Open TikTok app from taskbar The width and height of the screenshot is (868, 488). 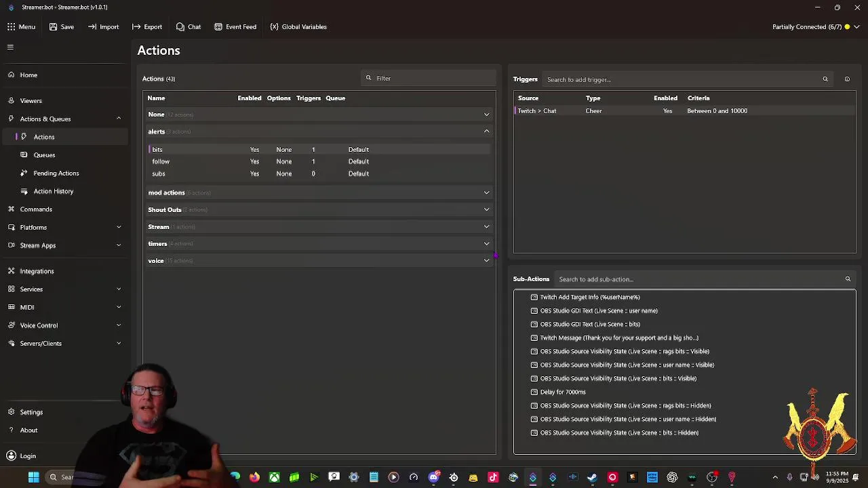493,477
